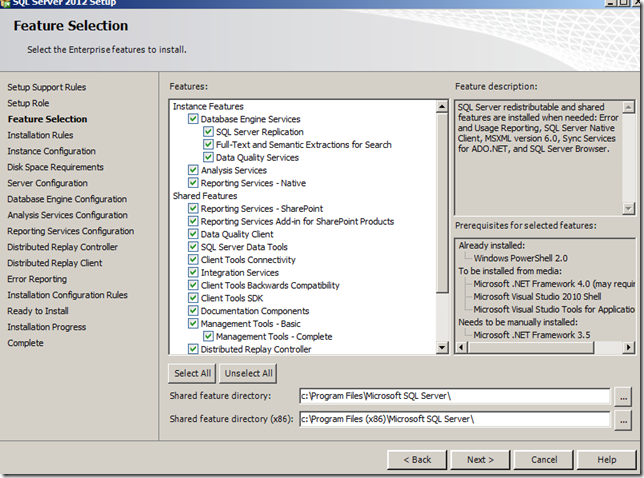Proceed with the Next button
This screenshot has width=644, height=478.
point(480,460)
